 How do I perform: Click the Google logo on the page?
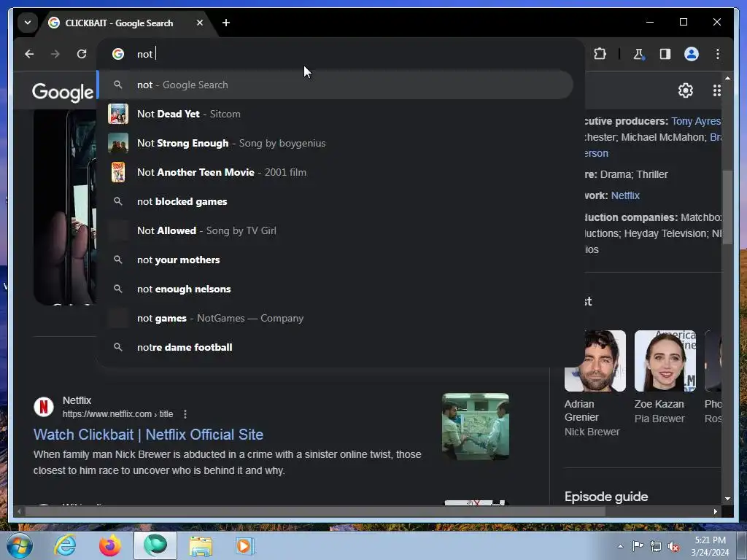(63, 91)
